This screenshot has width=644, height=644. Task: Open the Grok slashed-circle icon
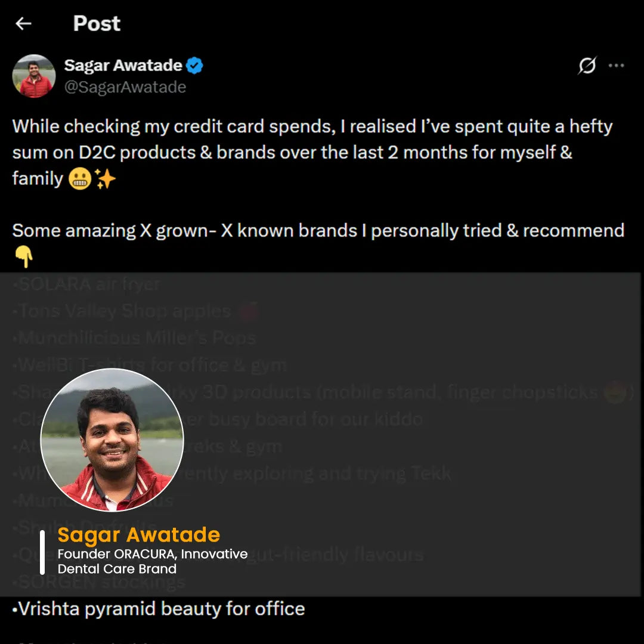click(587, 66)
